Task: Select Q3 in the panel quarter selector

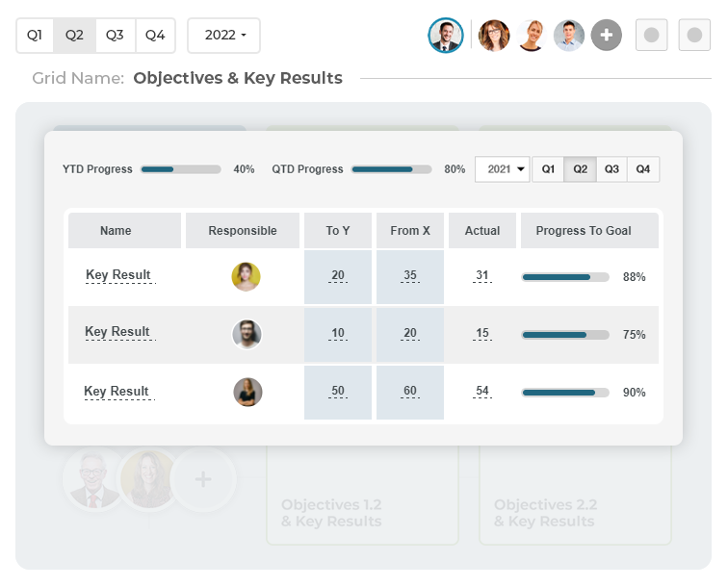Action: pyautogui.click(x=611, y=169)
